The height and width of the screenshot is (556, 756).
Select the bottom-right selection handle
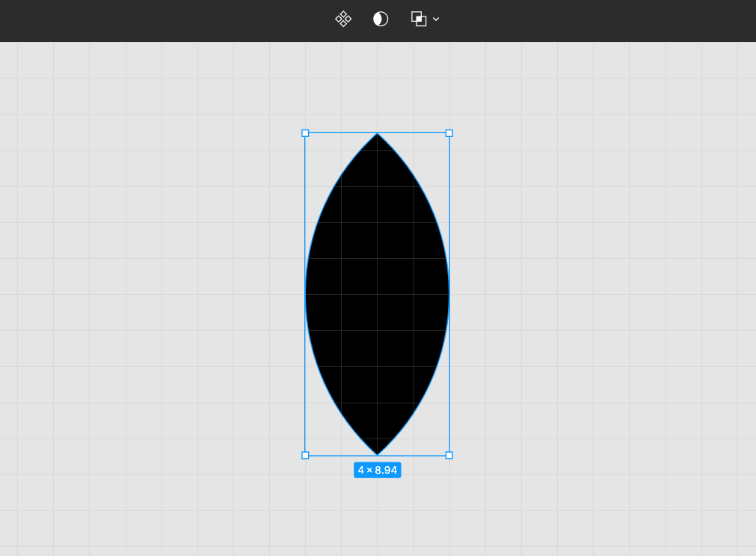click(x=449, y=455)
